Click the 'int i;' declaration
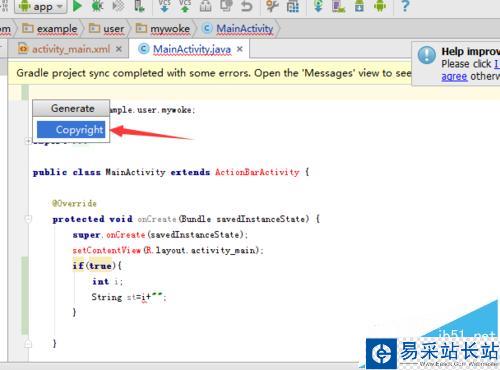 [x=107, y=282]
